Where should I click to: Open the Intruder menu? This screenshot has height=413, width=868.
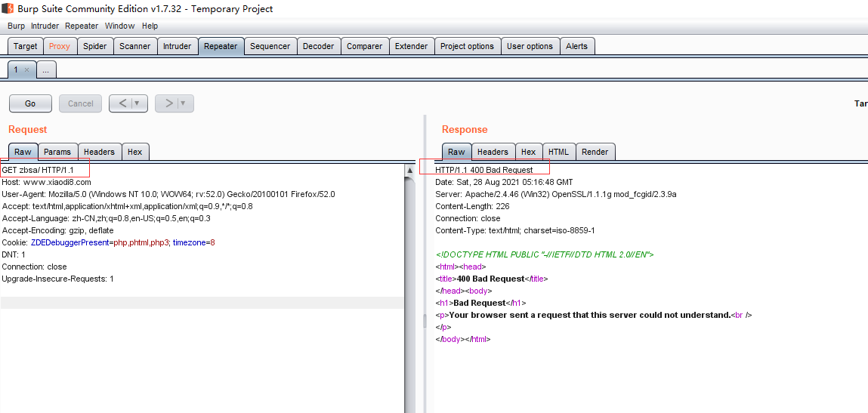[x=45, y=26]
